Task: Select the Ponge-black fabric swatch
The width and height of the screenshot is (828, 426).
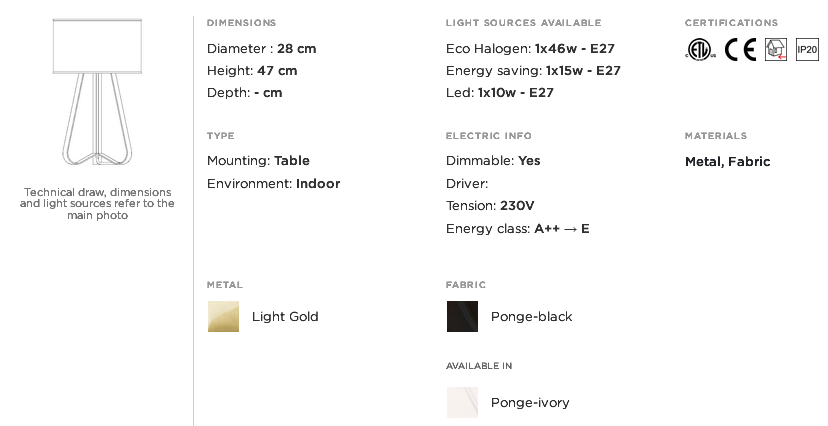Action: [463, 317]
